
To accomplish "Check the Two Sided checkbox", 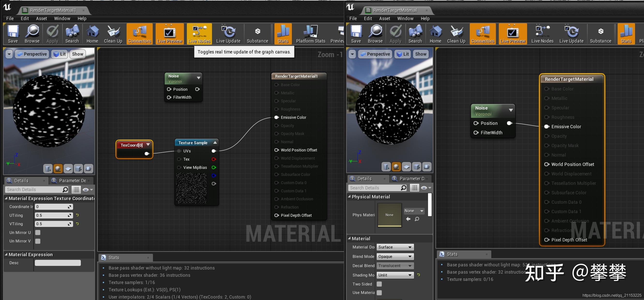I will click(379, 284).
